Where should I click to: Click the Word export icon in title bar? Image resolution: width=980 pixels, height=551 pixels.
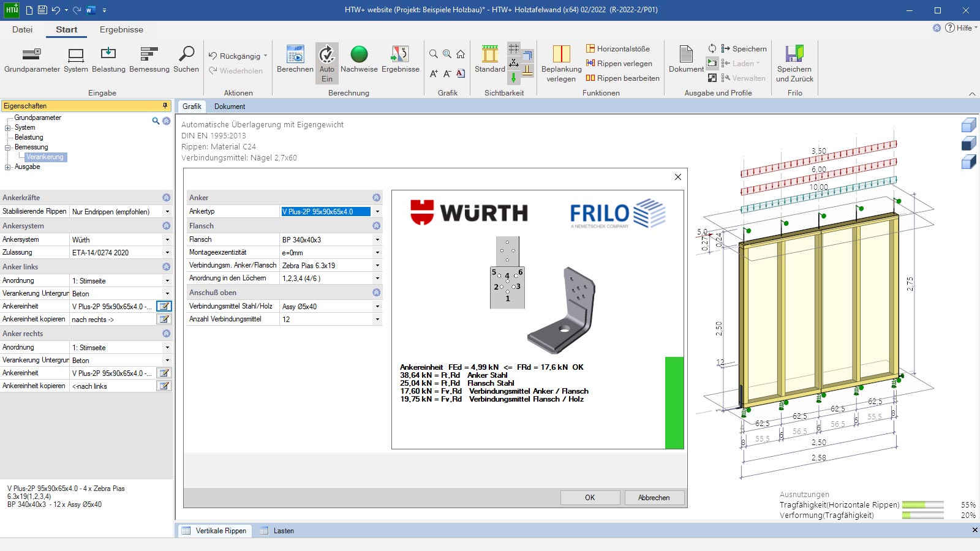click(91, 10)
